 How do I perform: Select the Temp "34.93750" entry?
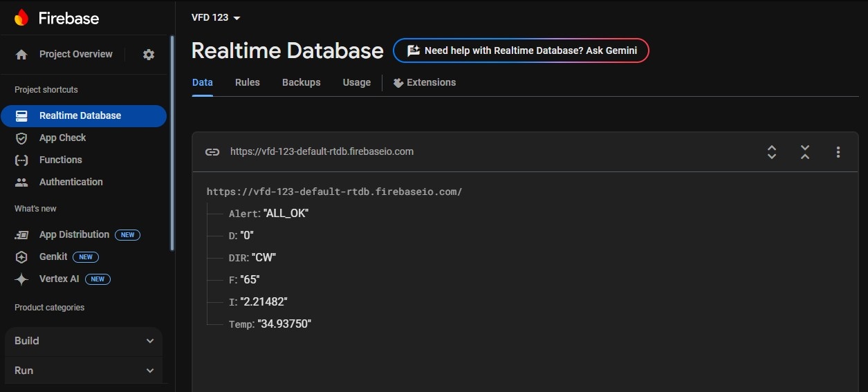(270, 324)
